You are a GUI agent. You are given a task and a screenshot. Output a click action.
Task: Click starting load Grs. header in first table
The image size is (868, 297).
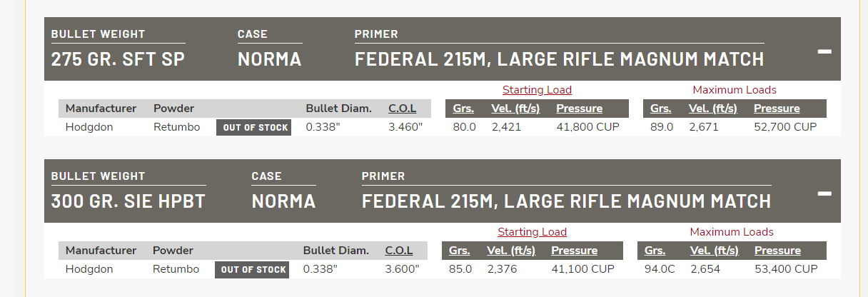point(464,109)
